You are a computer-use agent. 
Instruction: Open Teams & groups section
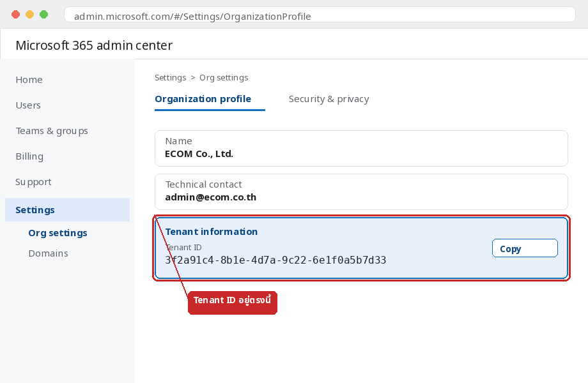click(52, 131)
